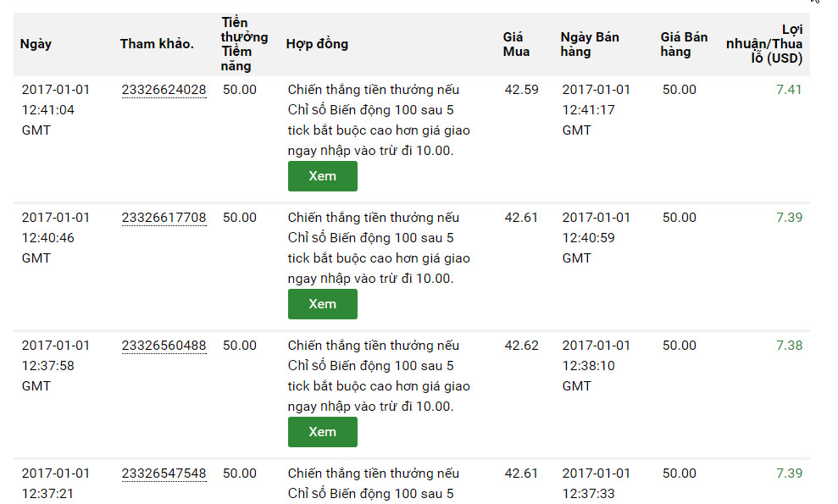
Task: Follow the 23326547548 reference link
Action: pyautogui.click(x=164, y=474)
